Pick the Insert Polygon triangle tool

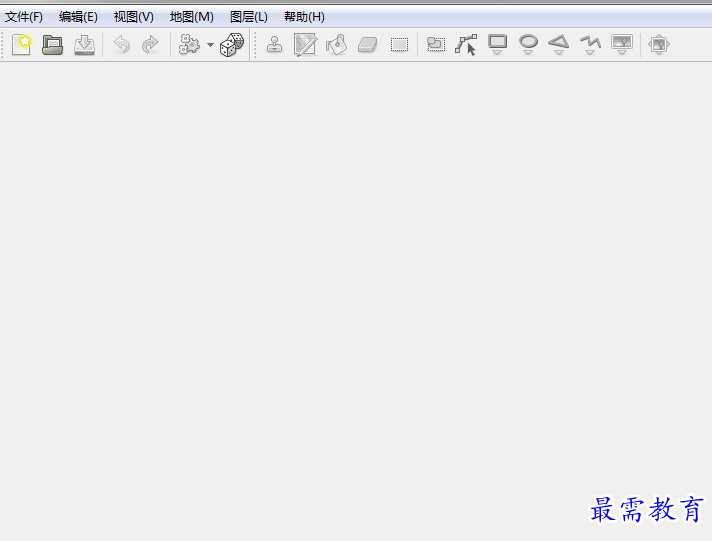point(559,45)
